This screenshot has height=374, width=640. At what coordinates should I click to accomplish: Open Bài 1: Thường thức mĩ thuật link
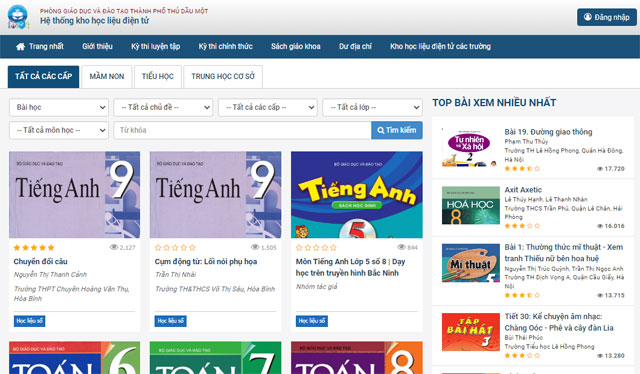point(564,253)
